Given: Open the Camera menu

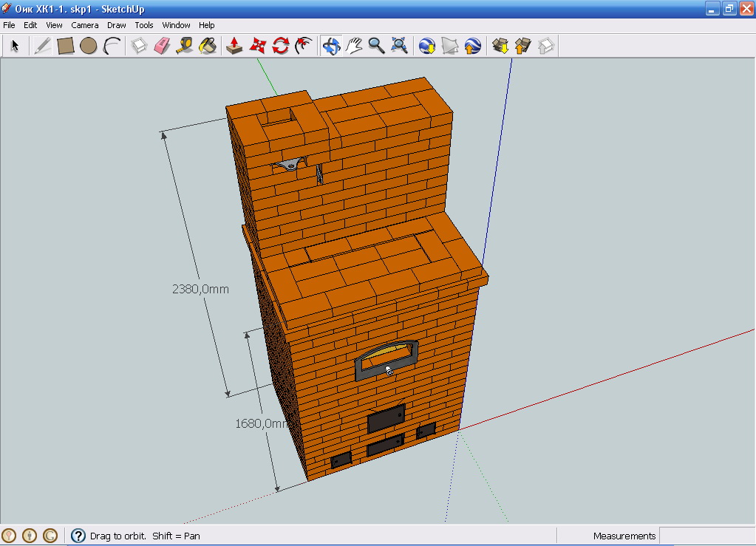Looking at the screenshot, I should coord(85,25).
